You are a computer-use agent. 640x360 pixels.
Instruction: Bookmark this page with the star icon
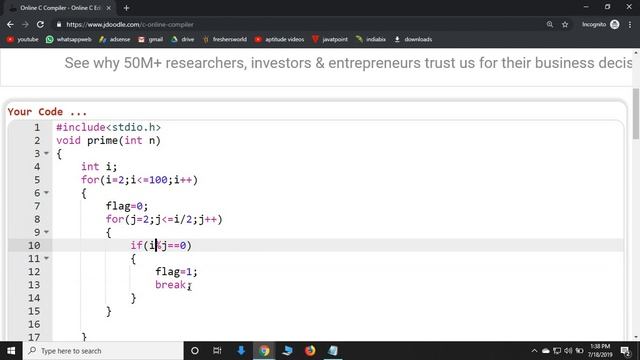[565, 24]
